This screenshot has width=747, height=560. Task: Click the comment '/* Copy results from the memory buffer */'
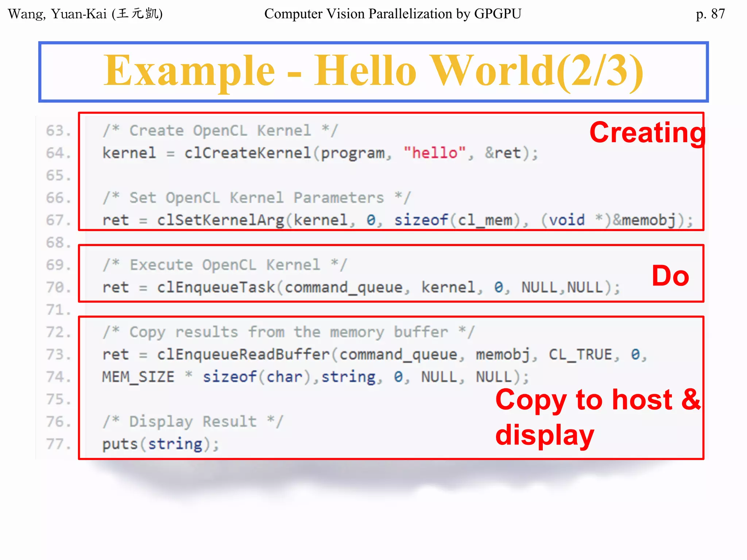point(289,332)
